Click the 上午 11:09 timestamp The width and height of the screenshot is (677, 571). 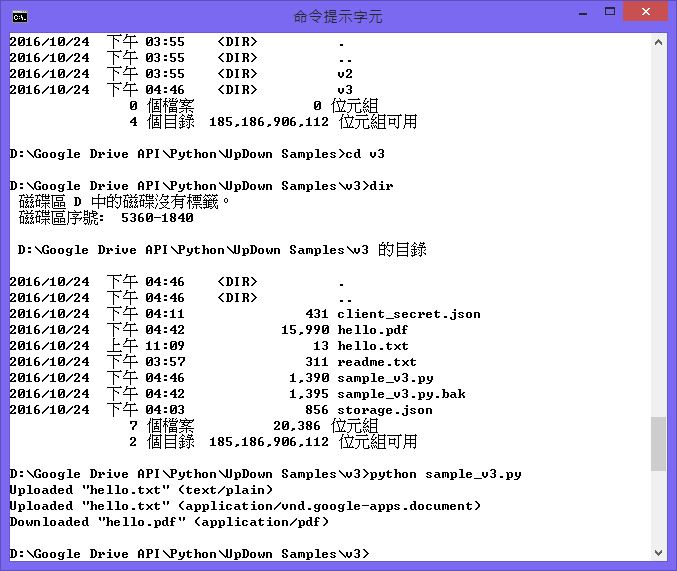146,346
